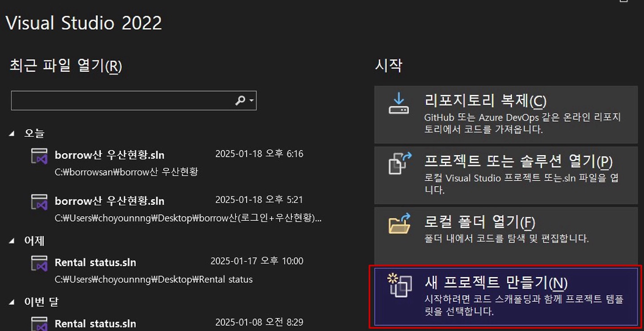Click the repository clone download icon
This screenshot has height=331, width=644.
pos(399,103)
